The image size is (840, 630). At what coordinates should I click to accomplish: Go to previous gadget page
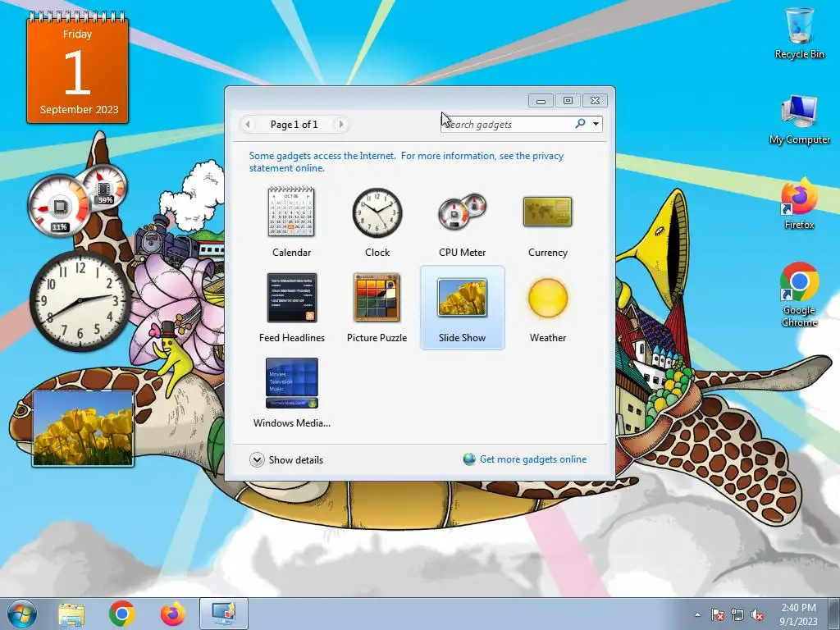(248, 125)
